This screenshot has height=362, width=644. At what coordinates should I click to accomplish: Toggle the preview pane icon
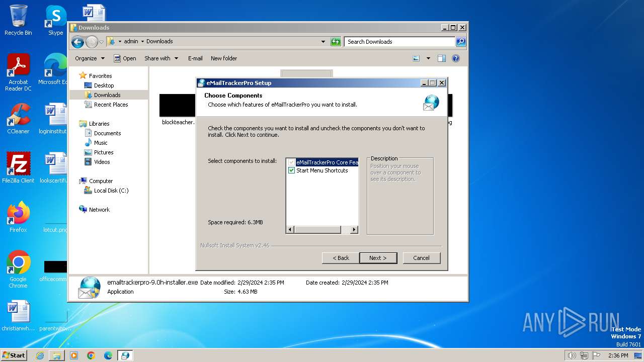pos(442,58)
